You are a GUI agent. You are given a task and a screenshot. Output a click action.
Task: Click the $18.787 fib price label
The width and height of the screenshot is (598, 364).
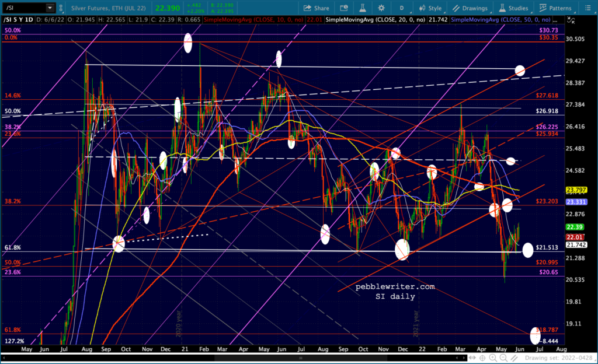pos(547,330)
